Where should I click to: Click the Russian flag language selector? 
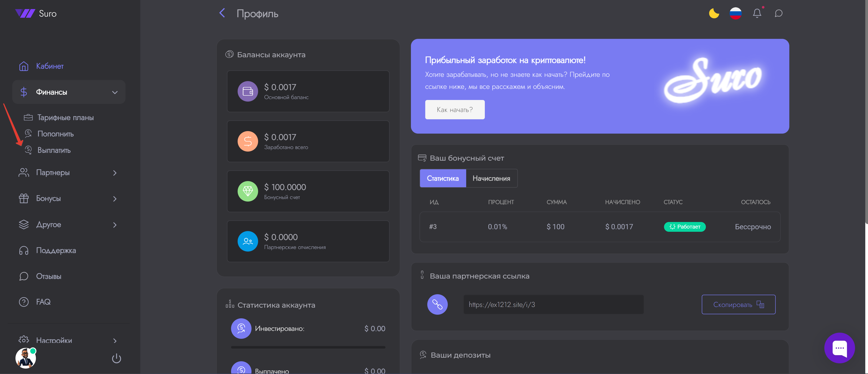coord(735,13)
